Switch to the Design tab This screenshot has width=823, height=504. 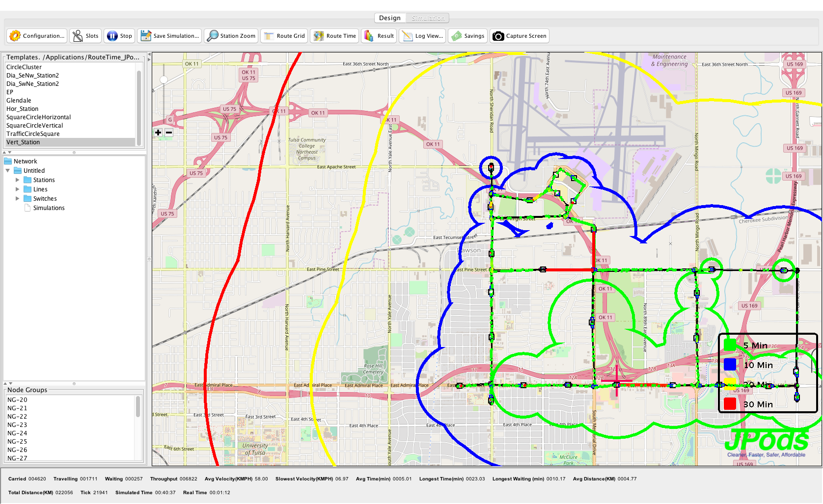coord(390,18)
